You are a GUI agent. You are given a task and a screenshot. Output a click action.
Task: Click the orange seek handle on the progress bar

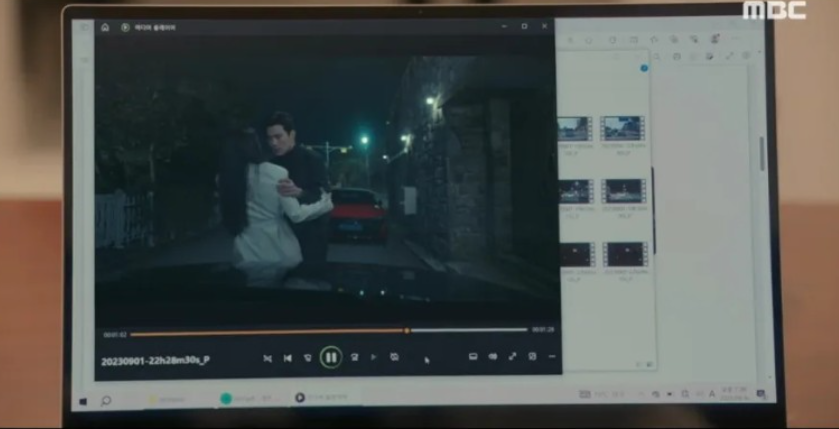407,331
